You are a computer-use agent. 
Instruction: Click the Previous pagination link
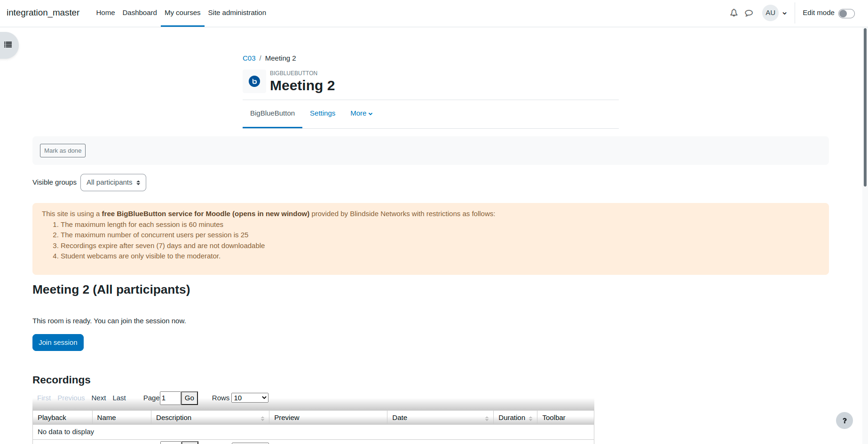[x=71, y=398]
